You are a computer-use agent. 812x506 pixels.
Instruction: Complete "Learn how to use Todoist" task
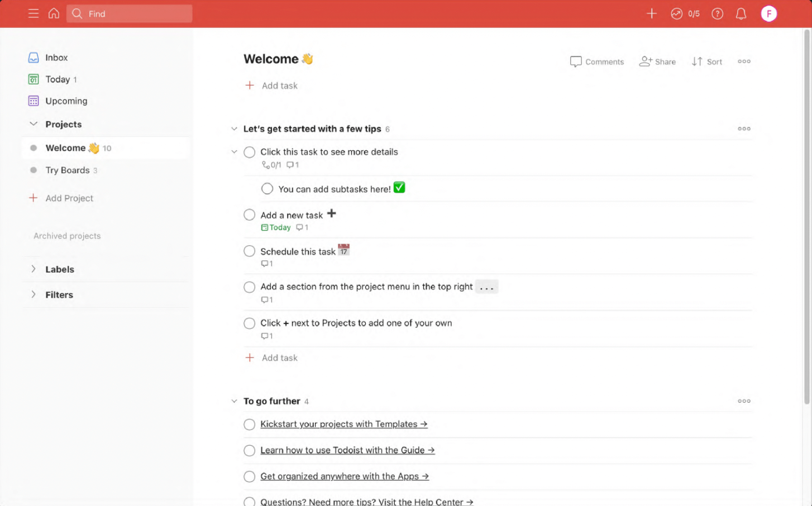pos(250,451)
